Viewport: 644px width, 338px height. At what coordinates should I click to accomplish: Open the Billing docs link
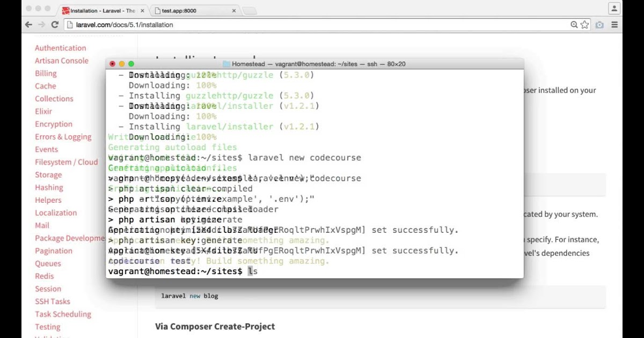click(46, 74)
